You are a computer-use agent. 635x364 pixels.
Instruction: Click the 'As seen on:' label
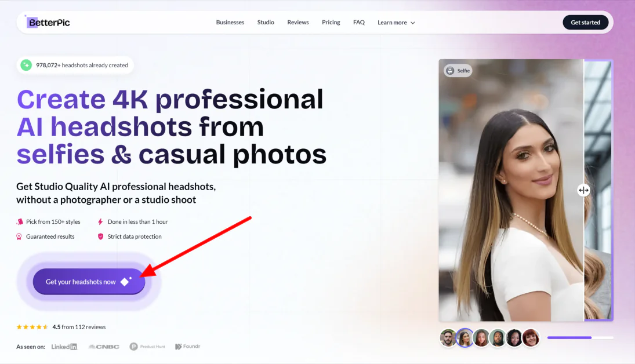click(31, 347)
